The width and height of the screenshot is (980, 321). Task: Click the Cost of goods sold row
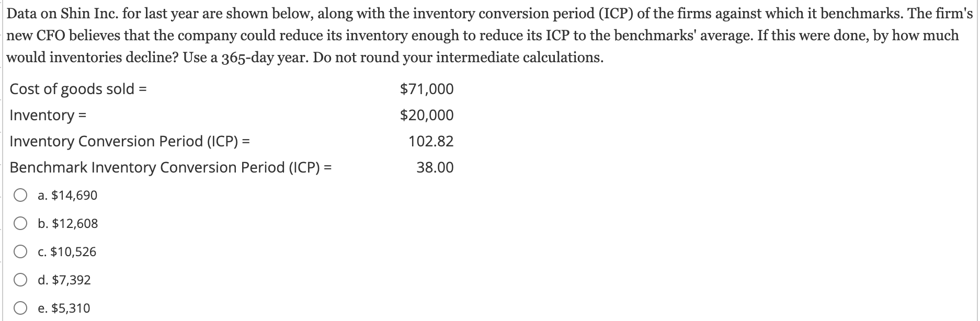point(78,89)
